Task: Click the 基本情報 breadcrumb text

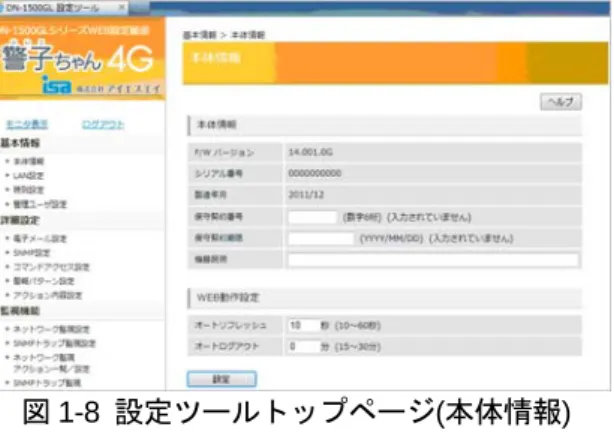Action: [200, 35]
